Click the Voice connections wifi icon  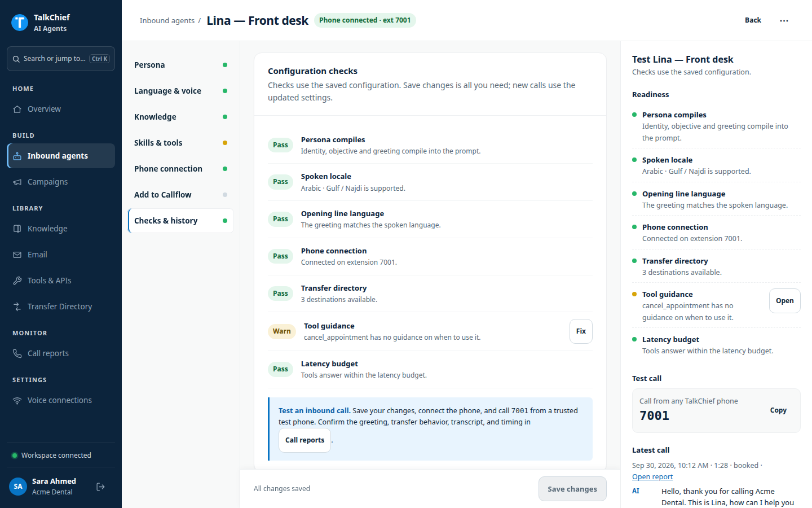click(17, 400)
